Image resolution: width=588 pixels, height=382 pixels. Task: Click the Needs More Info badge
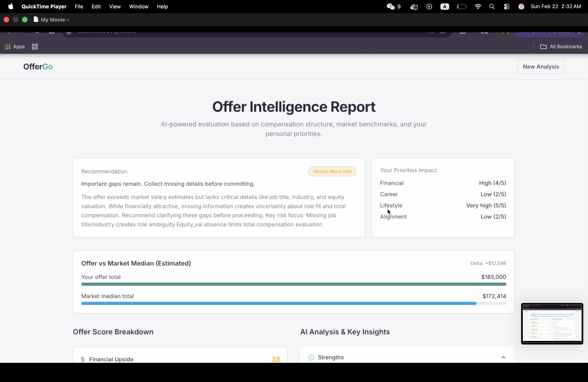(x=332, y=171)
